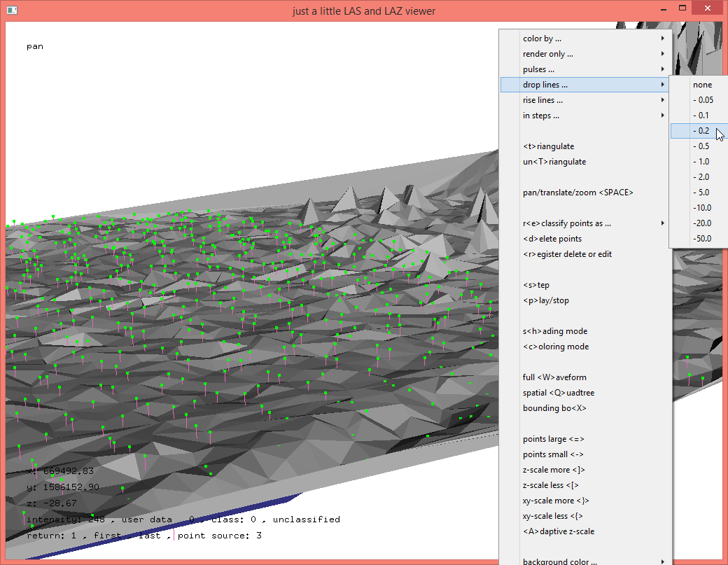This screenshot has height=565, width=728.
Task: Choose <d>elete points option
Action: tap(552, 239)
